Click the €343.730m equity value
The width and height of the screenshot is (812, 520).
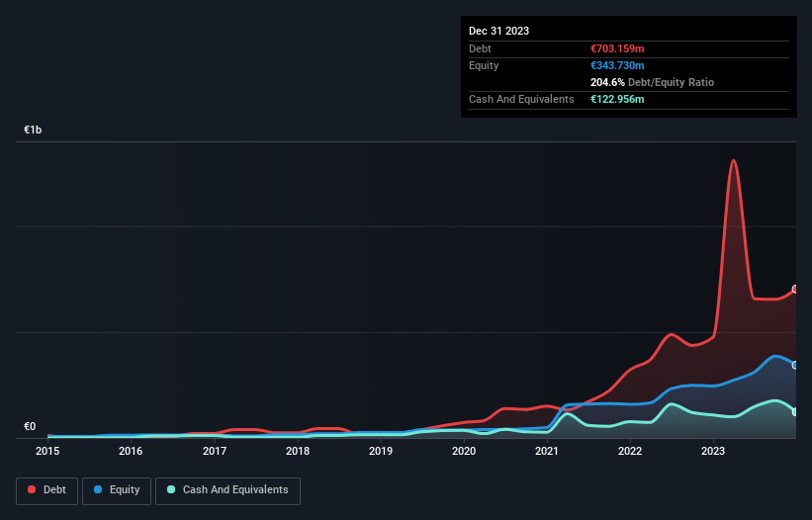point(617,65)
